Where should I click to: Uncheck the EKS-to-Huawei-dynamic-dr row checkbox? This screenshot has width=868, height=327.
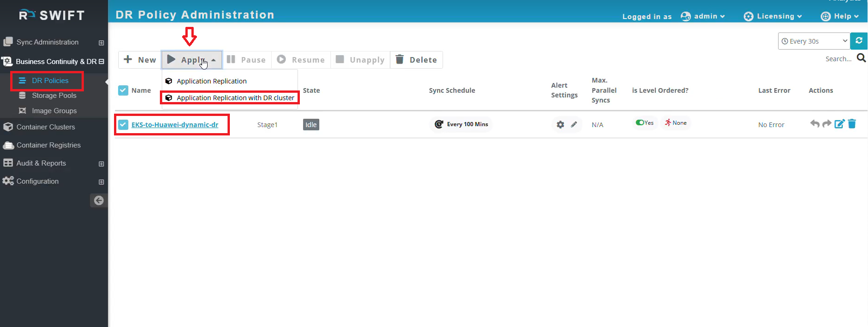pos(123,124)
